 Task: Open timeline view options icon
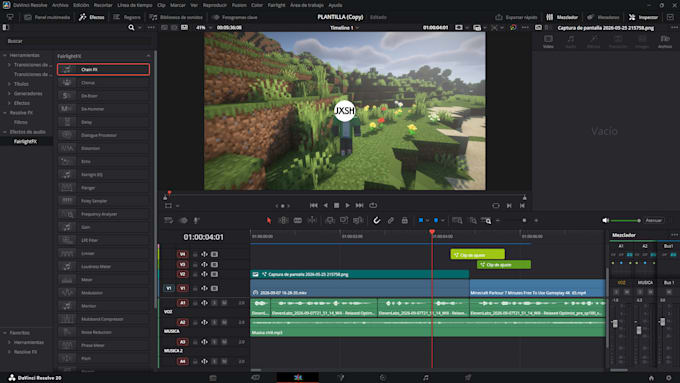click(x=169, y=220)
